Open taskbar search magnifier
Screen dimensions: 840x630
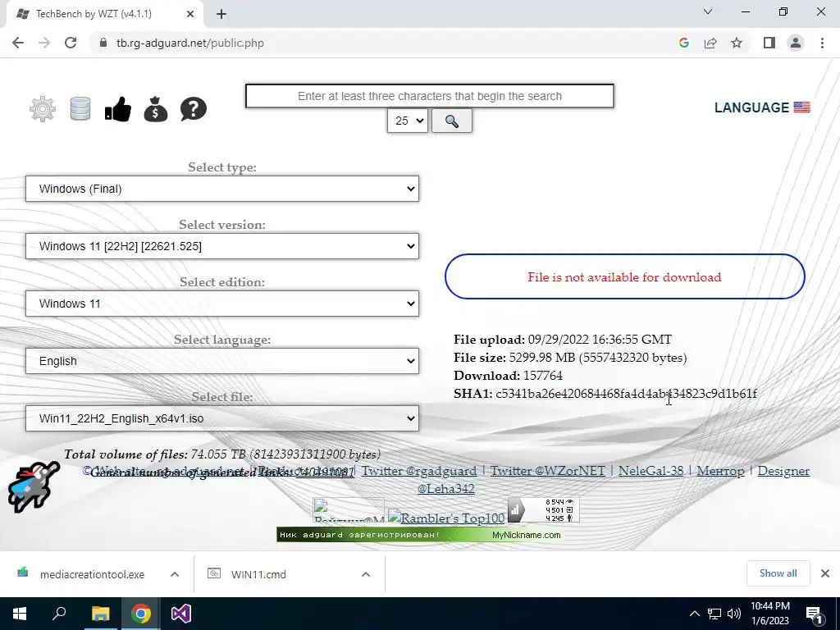[x=59, y=614]
